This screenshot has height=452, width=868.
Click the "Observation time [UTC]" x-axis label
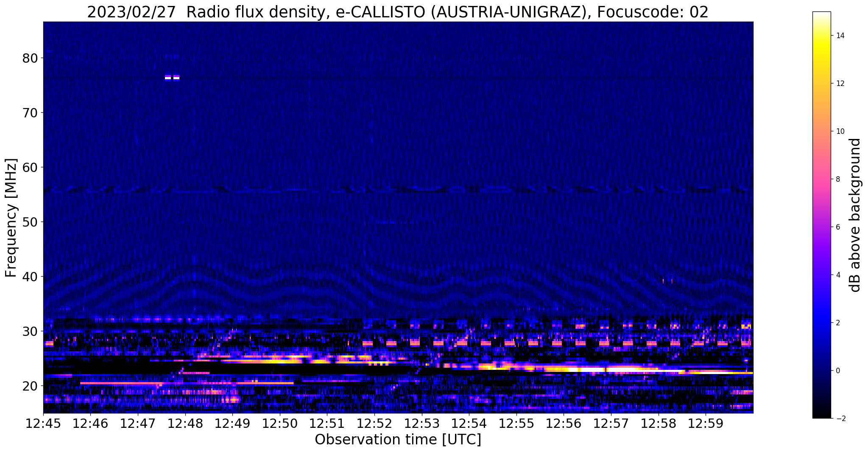[398, 440]
